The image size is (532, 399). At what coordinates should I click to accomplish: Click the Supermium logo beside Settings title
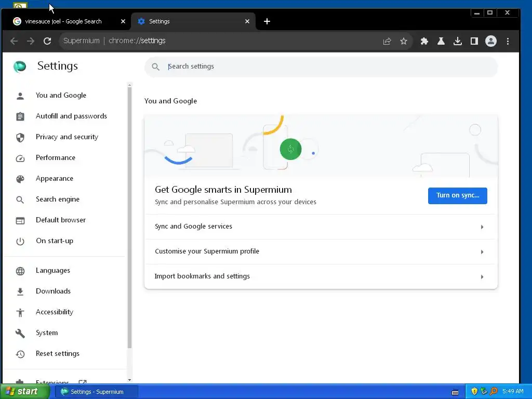tap(20, 66)
